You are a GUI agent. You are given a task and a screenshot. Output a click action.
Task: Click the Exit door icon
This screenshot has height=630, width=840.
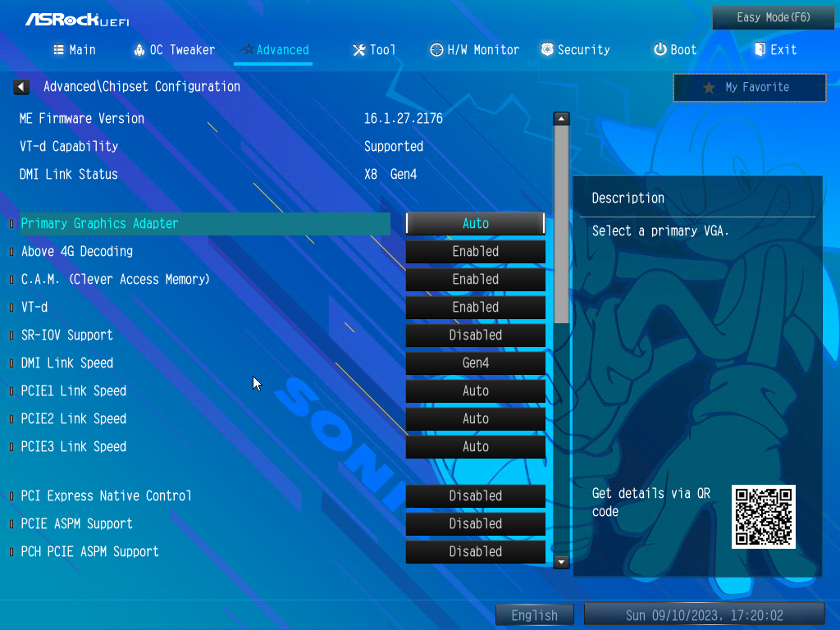click(x=760, y=50)
